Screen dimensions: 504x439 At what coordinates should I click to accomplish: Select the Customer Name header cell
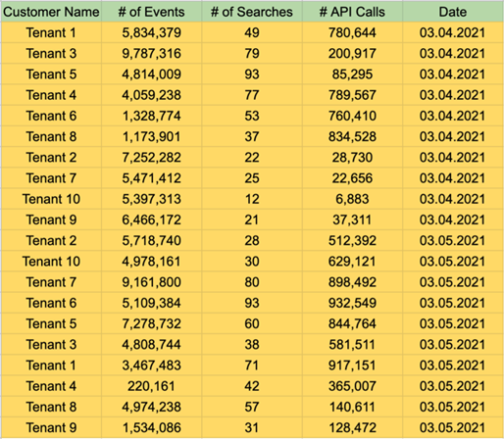[x=51, y=12]
